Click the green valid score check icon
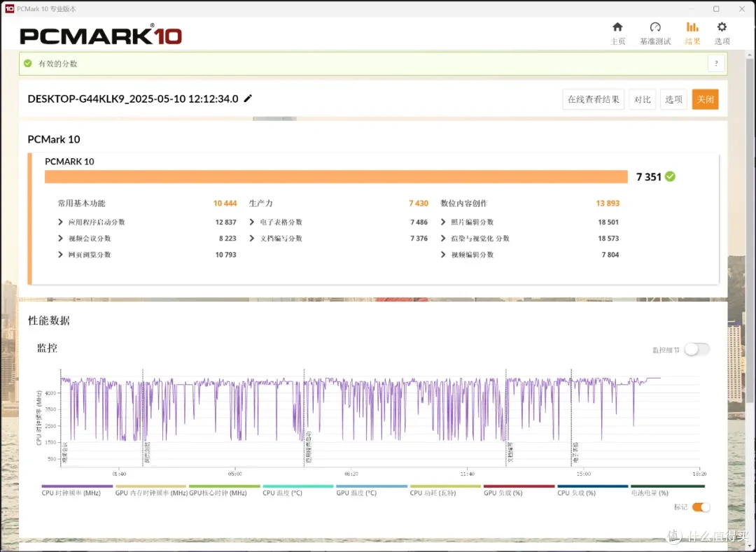The height and width of the screenshot is (552, 756). (28, 63)
